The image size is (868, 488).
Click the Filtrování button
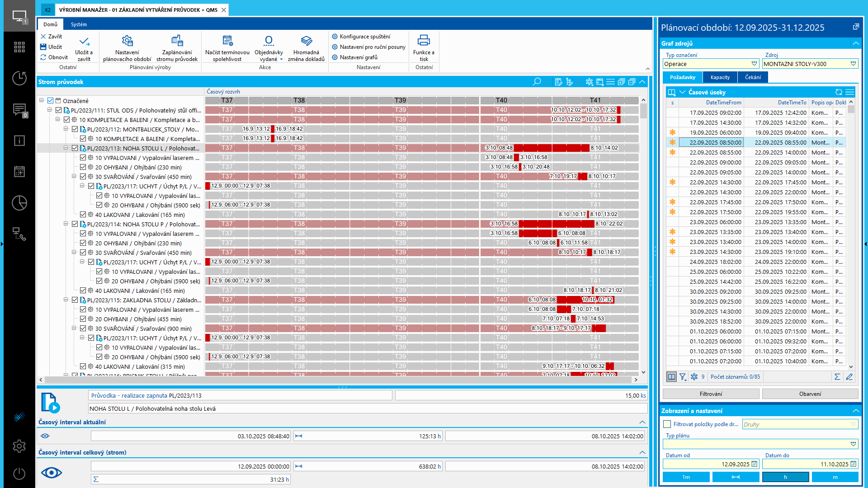pyautogui.click(x=711, y=394)
